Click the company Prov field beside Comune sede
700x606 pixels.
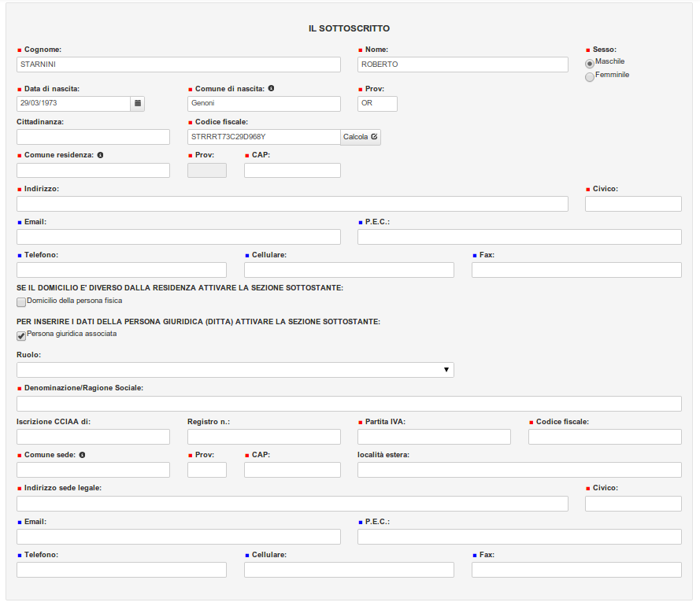(207, 470)
